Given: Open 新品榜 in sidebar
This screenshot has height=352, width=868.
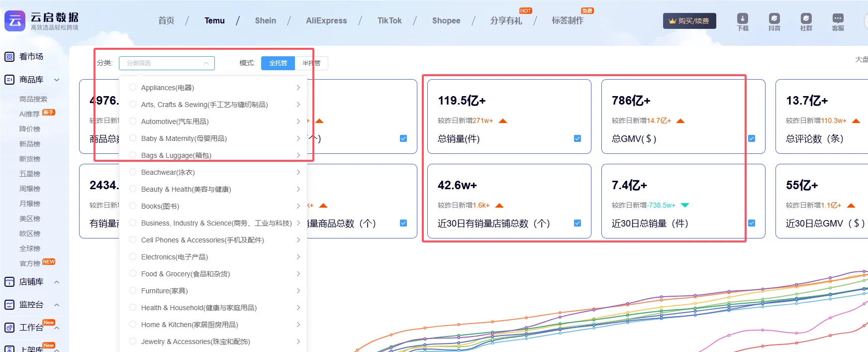Looking at the screenshot, I should 30,144.
